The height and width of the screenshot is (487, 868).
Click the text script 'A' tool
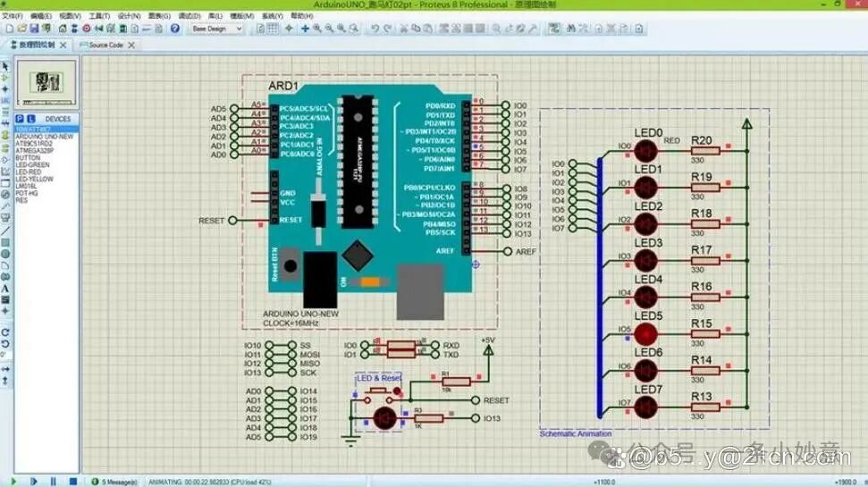pyautogui.click(x=4, y=289)
